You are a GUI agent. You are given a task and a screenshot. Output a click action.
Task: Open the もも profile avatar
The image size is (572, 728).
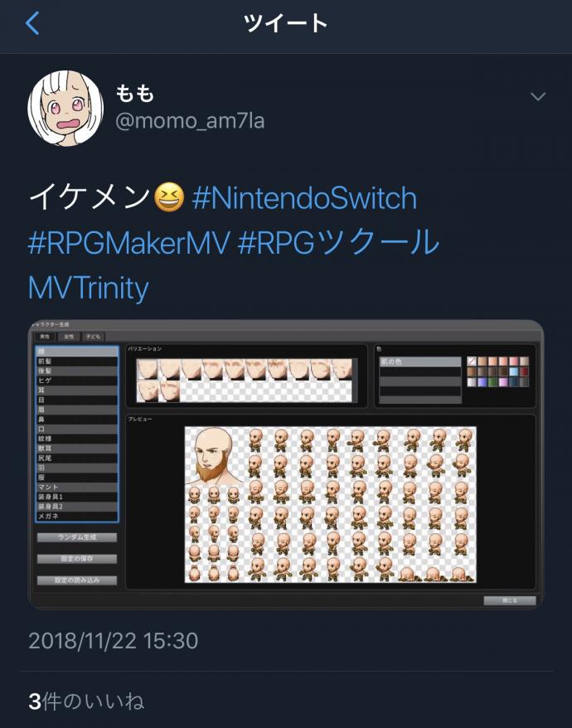tap(65, 108)
